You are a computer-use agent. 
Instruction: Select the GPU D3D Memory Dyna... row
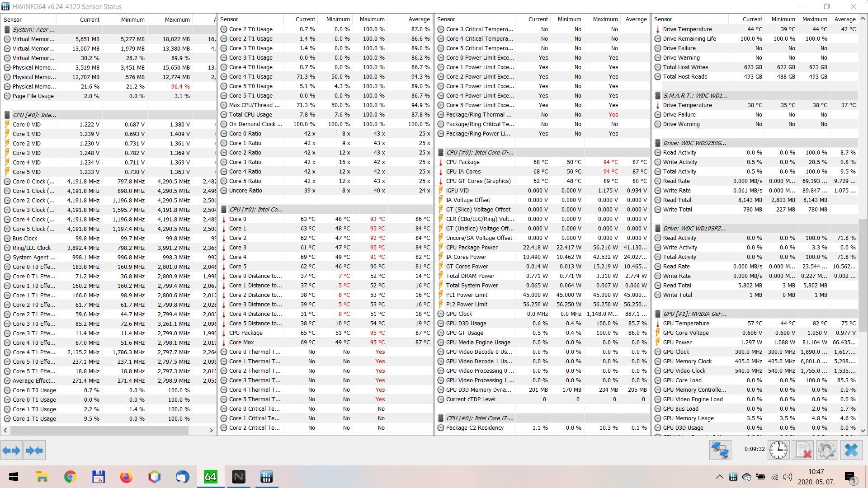coord(542,389)
